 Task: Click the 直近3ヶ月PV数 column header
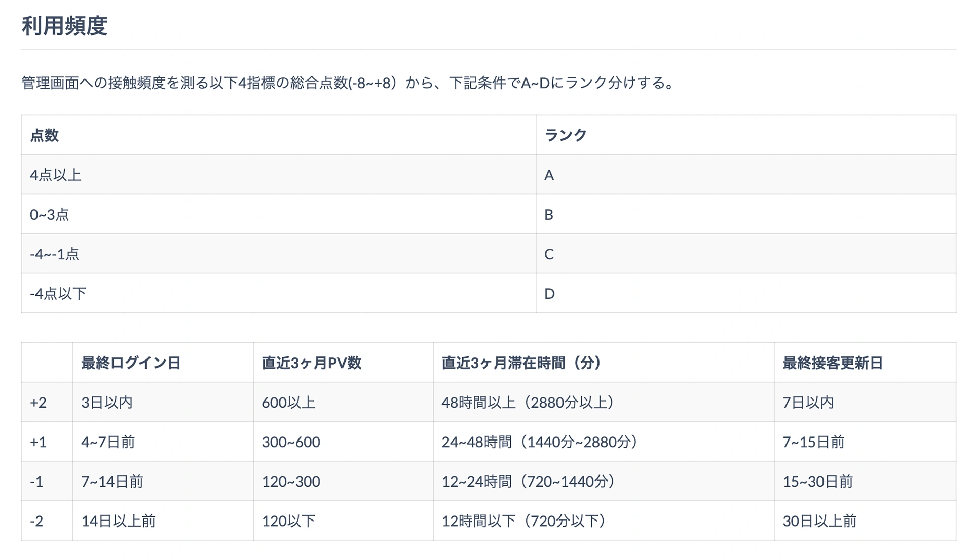tap(344, 363)
